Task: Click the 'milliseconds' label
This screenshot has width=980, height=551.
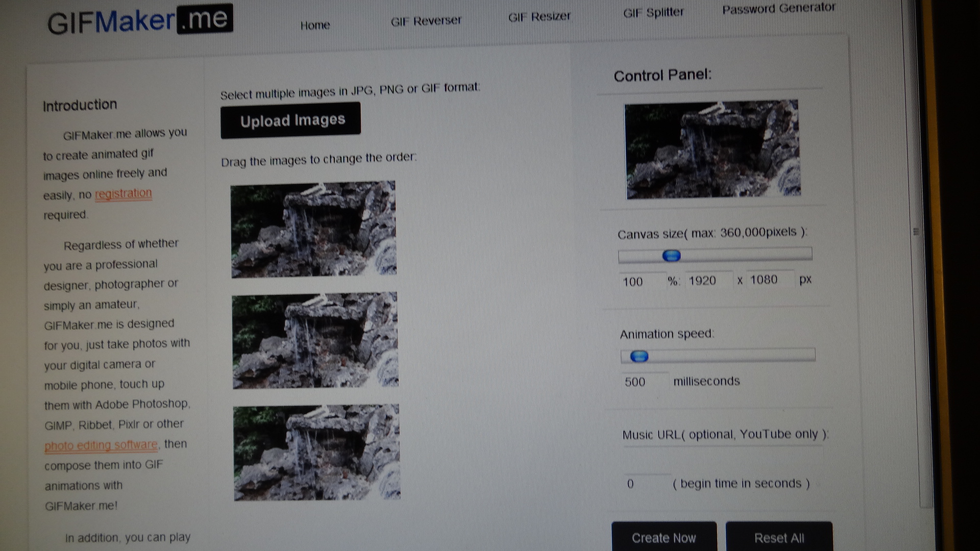Action: point(706,381)
